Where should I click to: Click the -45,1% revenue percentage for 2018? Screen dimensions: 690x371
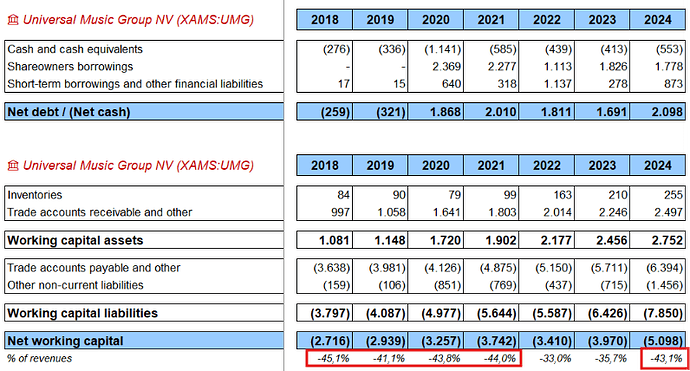[x=333, y=359]
